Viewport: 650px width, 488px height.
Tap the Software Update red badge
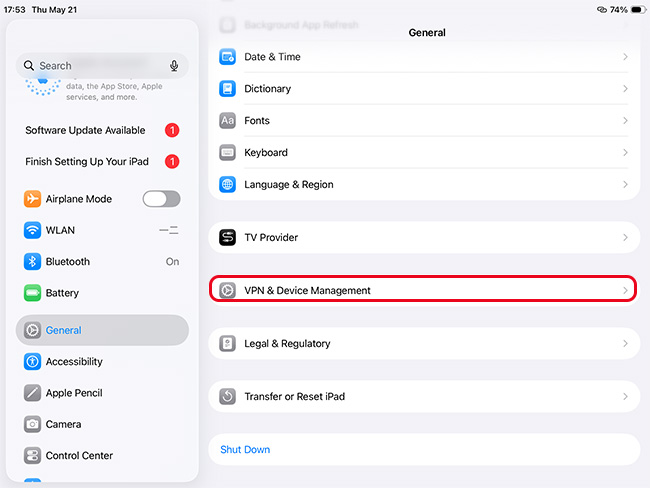pos(172,130)
